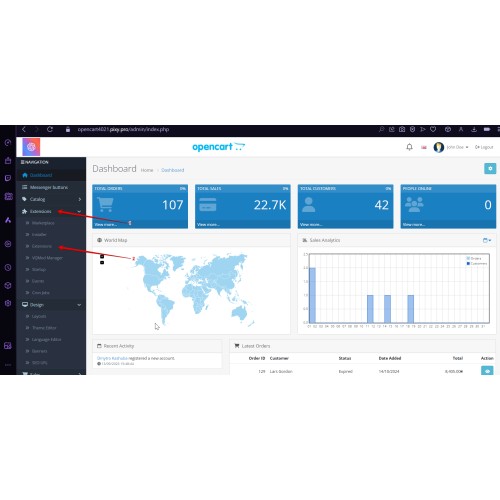
Task: Click the Logout link
Action: tap(484, 147)
